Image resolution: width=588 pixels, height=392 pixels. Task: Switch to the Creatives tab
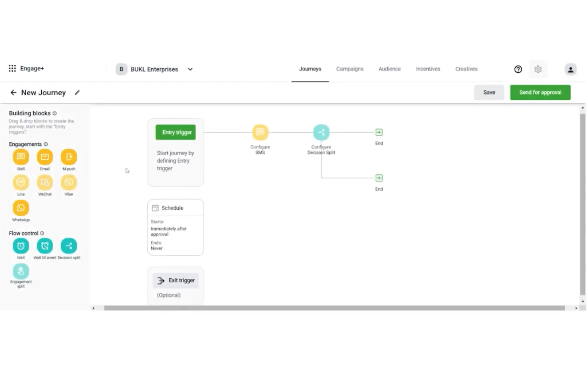[x=466, y=69]
